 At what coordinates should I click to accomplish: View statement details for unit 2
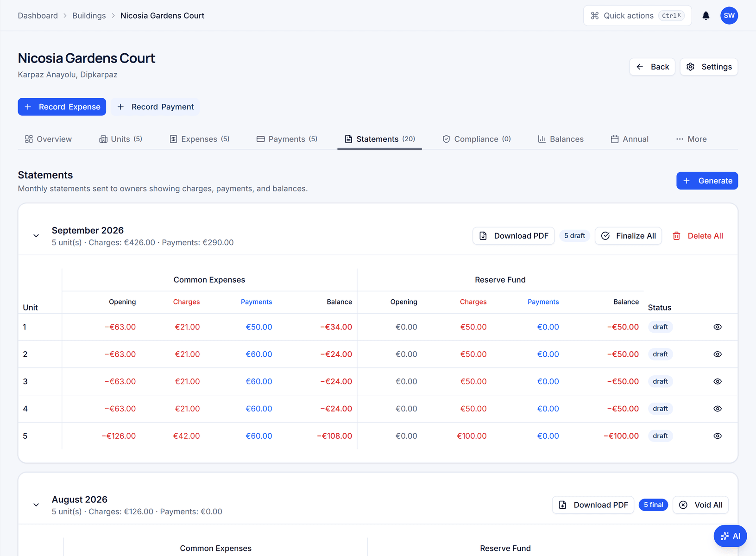[718, 354]
